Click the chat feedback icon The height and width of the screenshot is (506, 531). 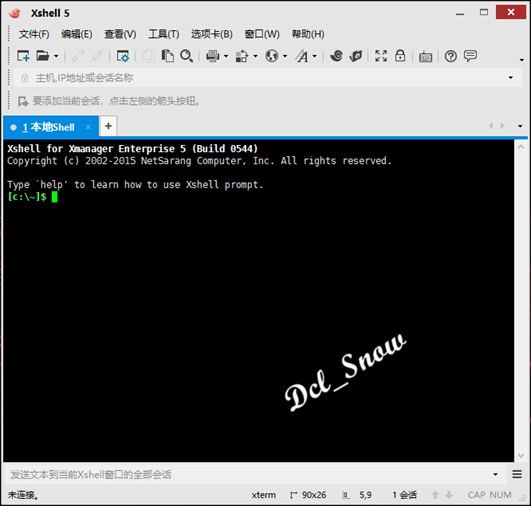tap(470, 56)
